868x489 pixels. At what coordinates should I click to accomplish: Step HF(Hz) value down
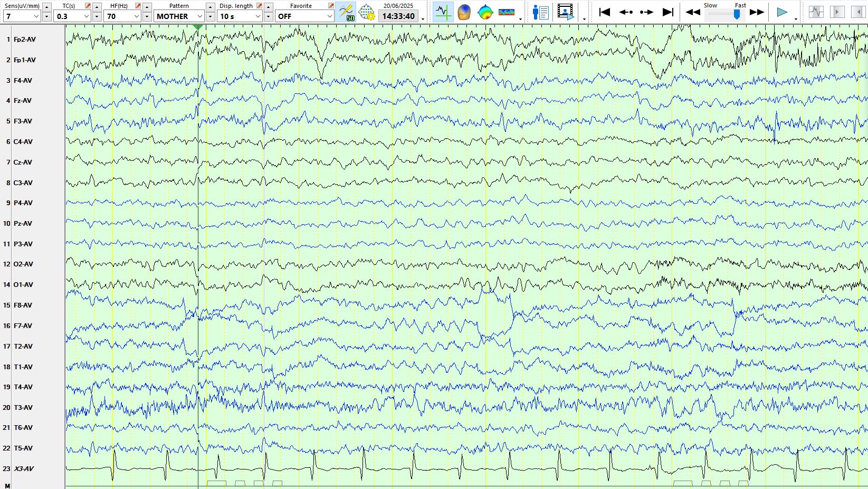[147, 17]
